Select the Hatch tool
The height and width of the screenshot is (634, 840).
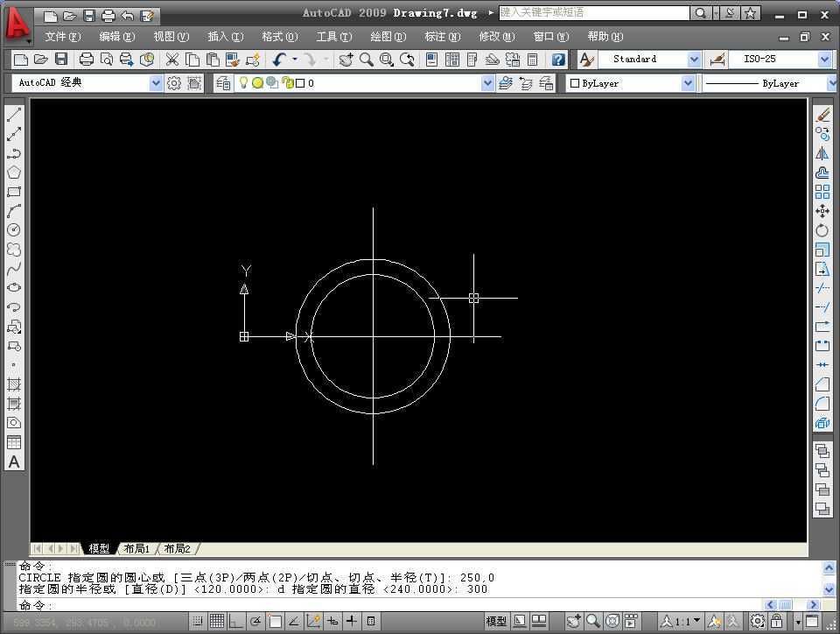tap(14, 384)
